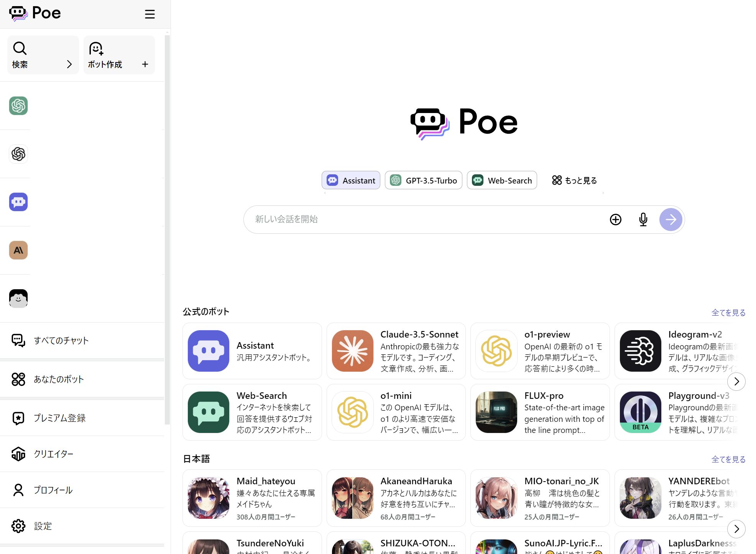Open the magnifier search card (検索)

pos(43,55)
